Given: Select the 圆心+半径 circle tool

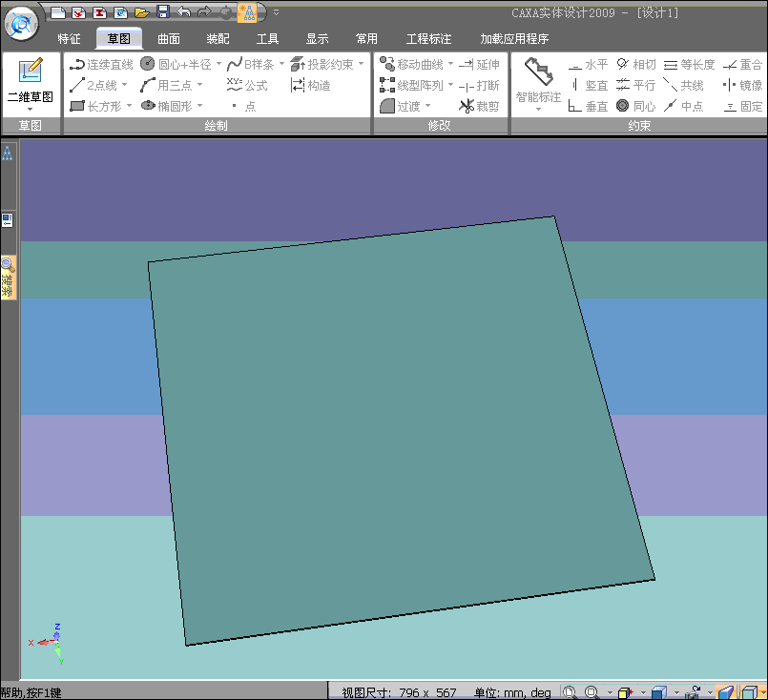Looking at the screenshot, I should pos(176,64).
